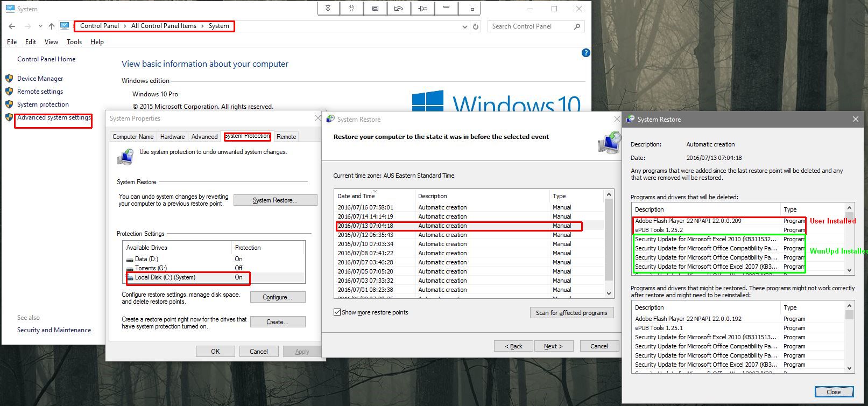This screenshot has width=868, height=406.
Task: Close the System Properties dialog with X
Action: tap(317, 118)
